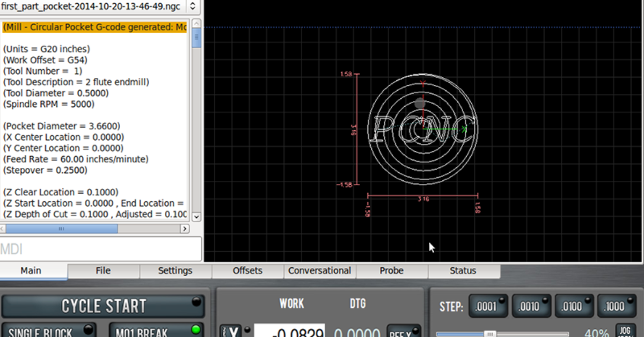644x337 pixels.
Task: Click the G-code scroll up arrow
Action: 196,25
